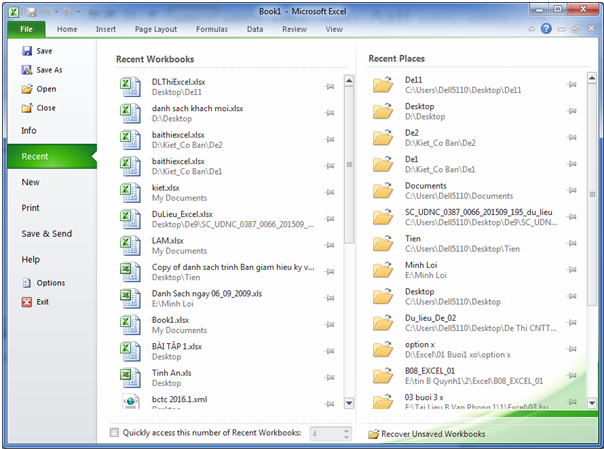The width and height of the screenshot is (604, 449).
Task: Open the Options dialog icon
Action: click(27, 283)
